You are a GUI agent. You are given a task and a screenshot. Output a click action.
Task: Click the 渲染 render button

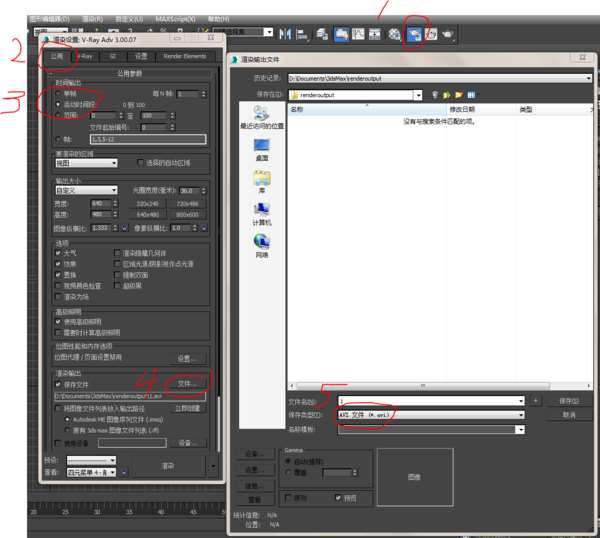(168, 466)
